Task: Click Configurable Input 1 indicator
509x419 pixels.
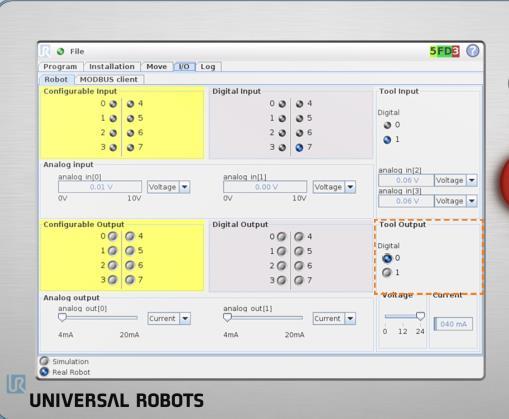Action: point(113,118)
